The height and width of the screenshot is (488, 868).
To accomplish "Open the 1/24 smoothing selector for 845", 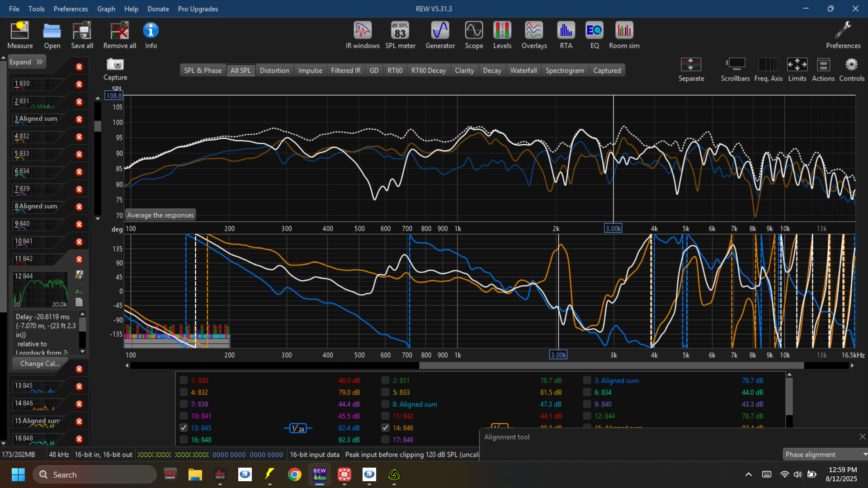I will coord(298,428).
